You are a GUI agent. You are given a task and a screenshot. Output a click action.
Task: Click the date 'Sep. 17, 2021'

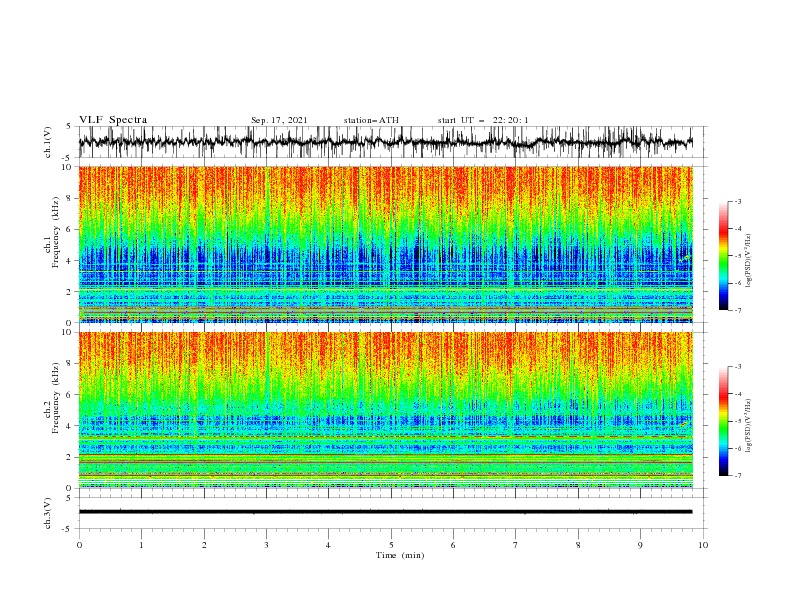click(x=279, y=120)
